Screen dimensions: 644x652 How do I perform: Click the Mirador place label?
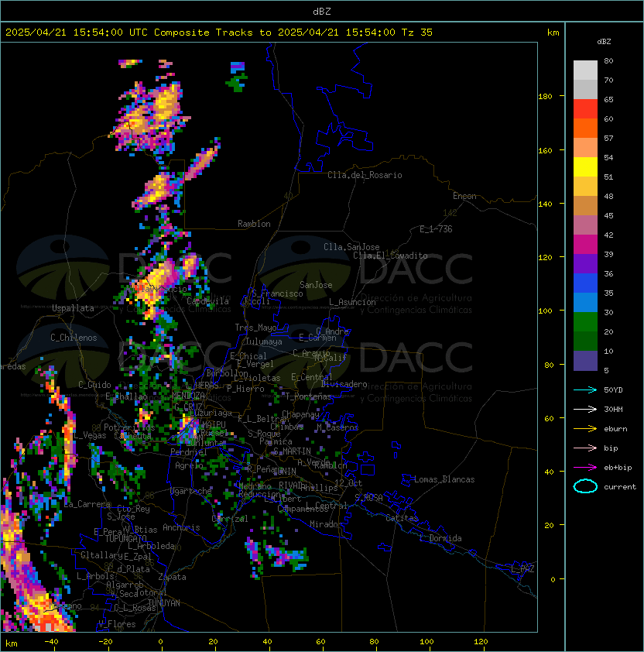click(x=326, y=524)
